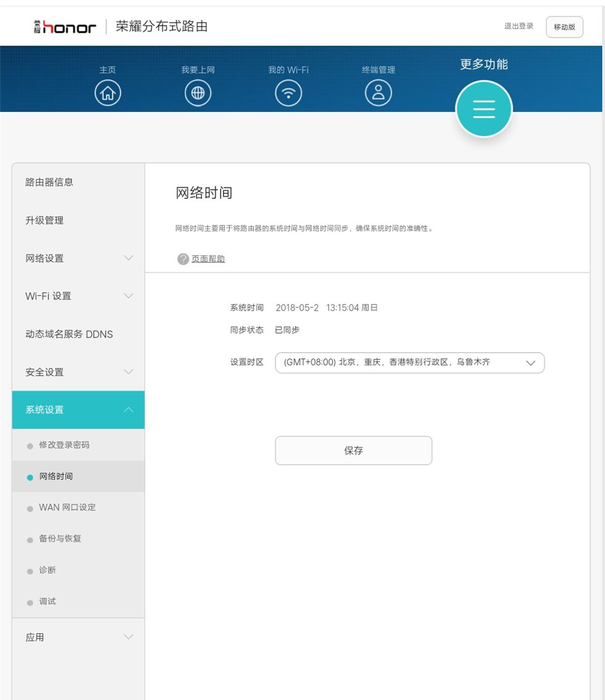Open 路由器信息 in the sidebar
The height and width of the screenshot is (700, 605).
49,182
